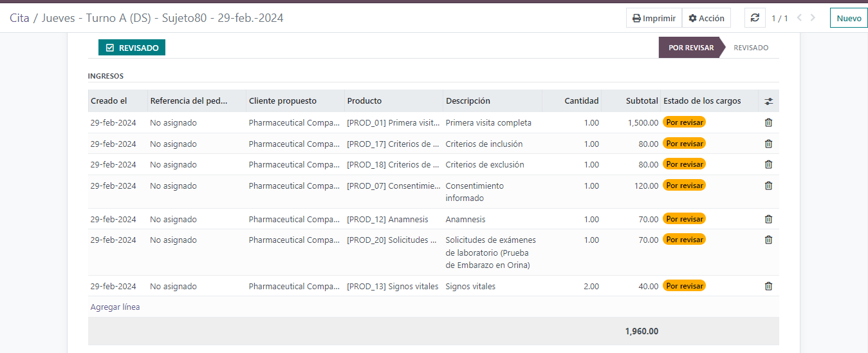Go to the next record arrow
The image size is (868, 353).
(x=813, y=18)
